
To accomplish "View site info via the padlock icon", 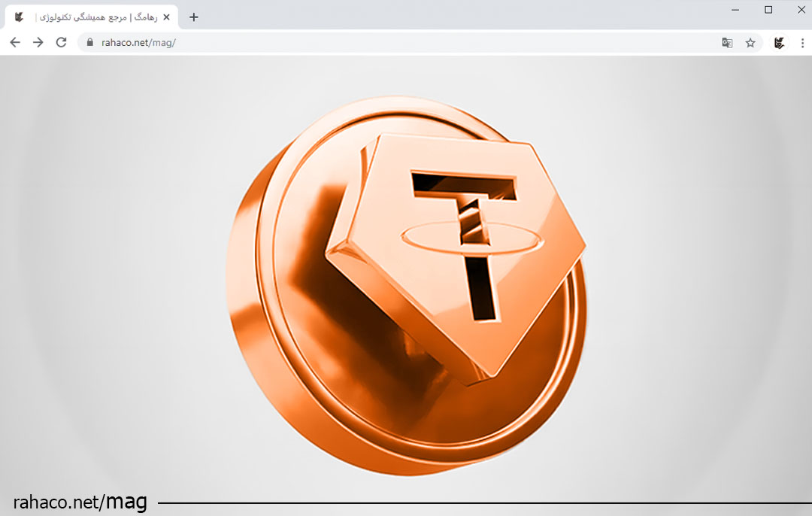I will pos(90,43).
